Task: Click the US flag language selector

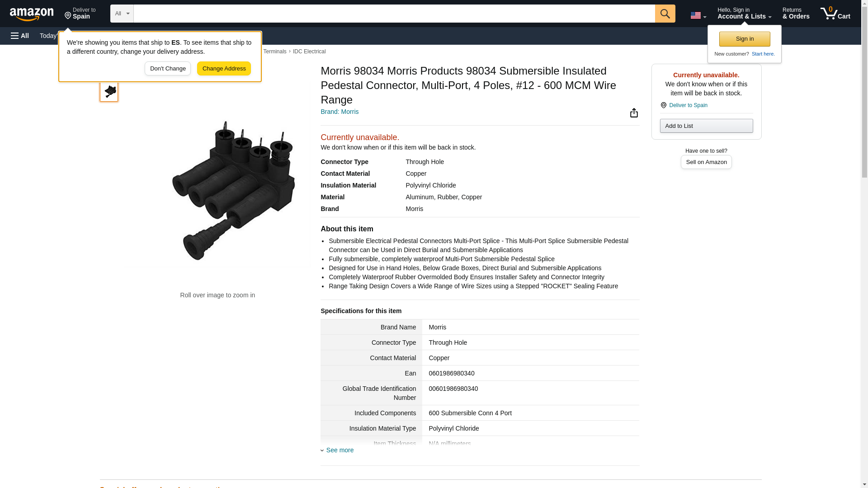Action: click(698, 15)
